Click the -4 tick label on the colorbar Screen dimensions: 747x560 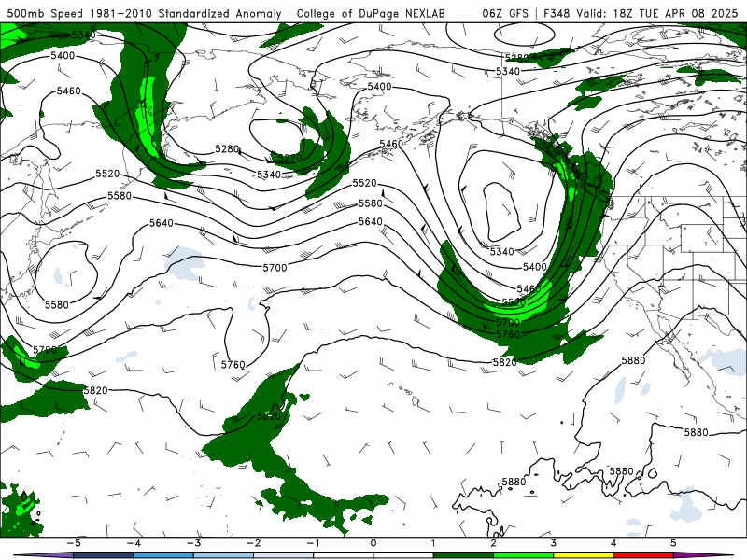(x=134, y=543)
